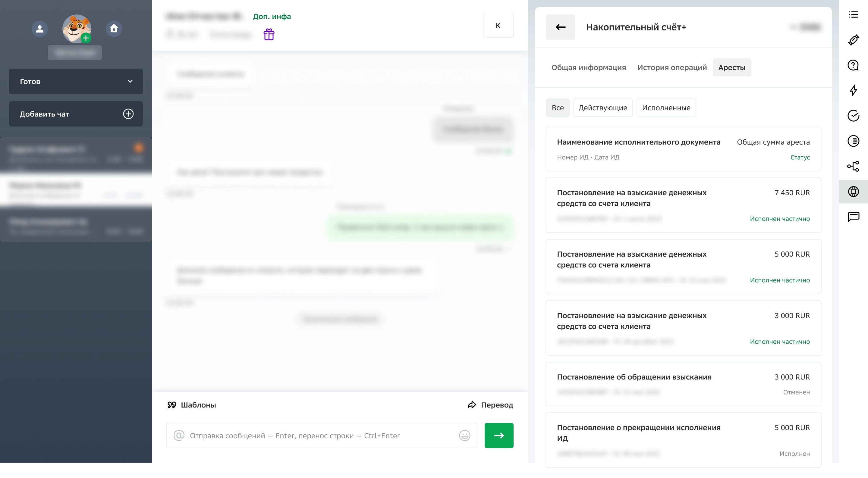
Task: Open the chat bubble icon at sidebar bottom
Action: point(854,217)
